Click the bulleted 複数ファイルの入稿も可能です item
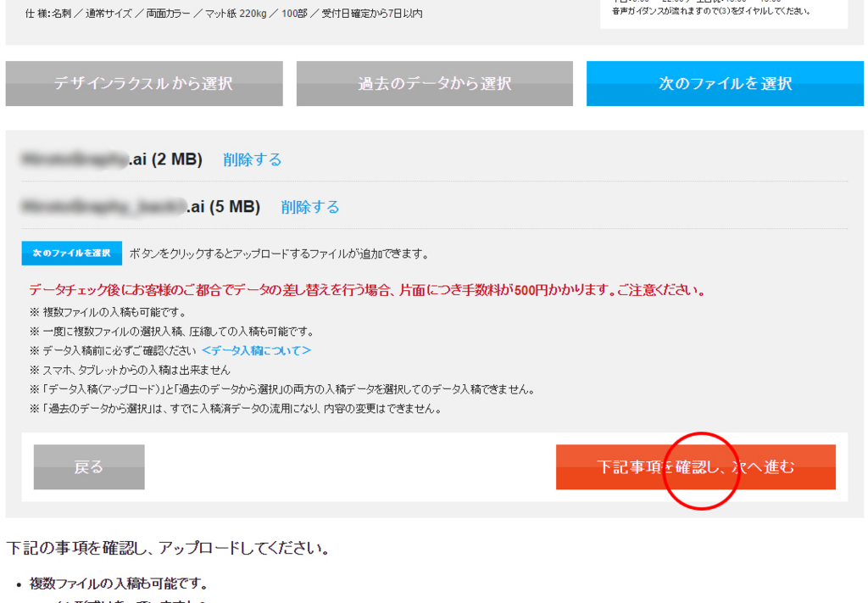The height and width of the screenshot is (603, 868). pos(119,583)
